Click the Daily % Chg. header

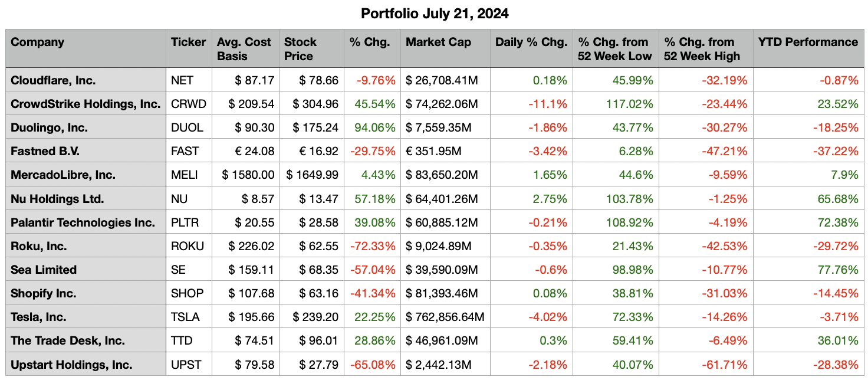(531, 42)
